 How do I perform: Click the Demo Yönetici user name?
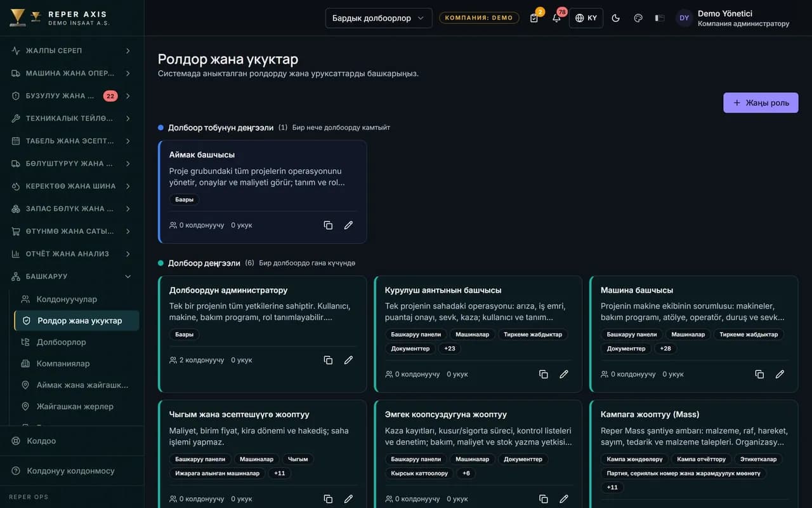(724, 13)
